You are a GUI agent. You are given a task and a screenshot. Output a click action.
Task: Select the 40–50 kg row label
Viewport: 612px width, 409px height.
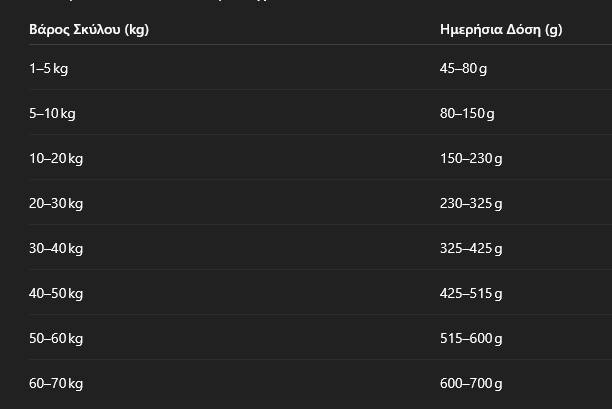tap(56, 293)
